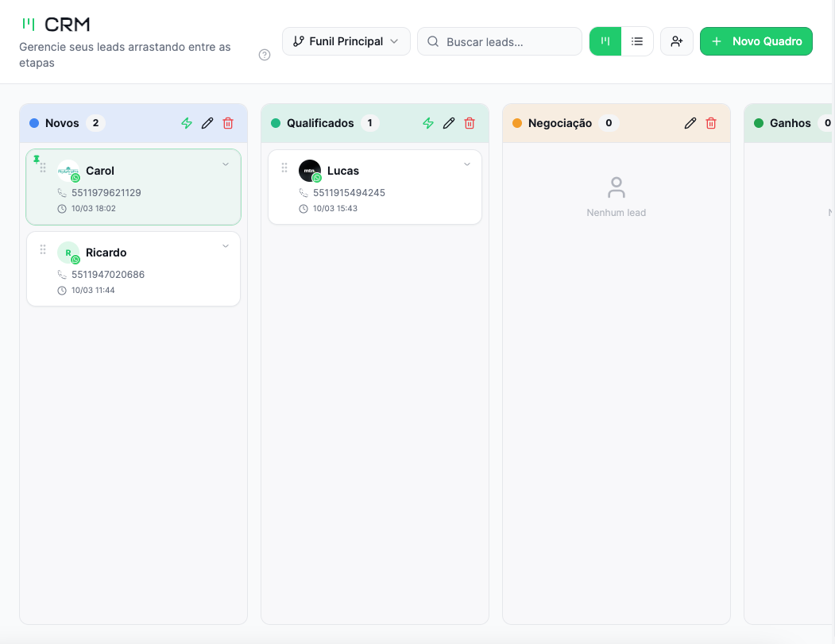Click the Ganhos column title

click(791, 123)
